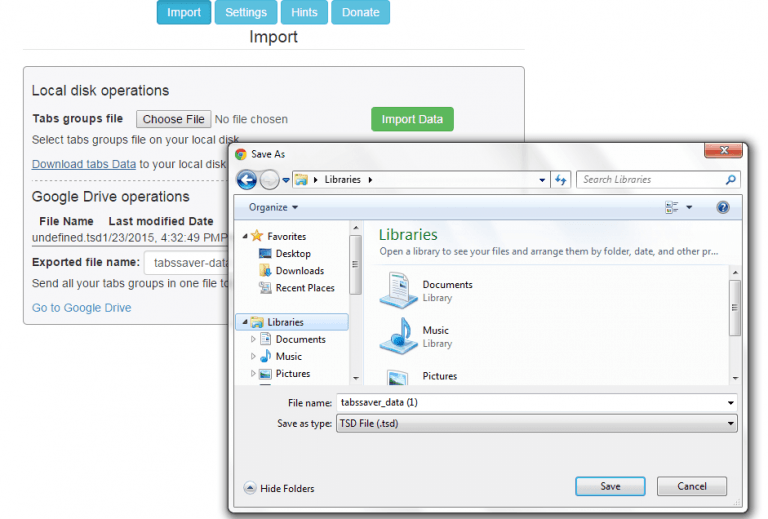Open the Hints tab
This screenshot has width=768, height=519.
[304, 12]
